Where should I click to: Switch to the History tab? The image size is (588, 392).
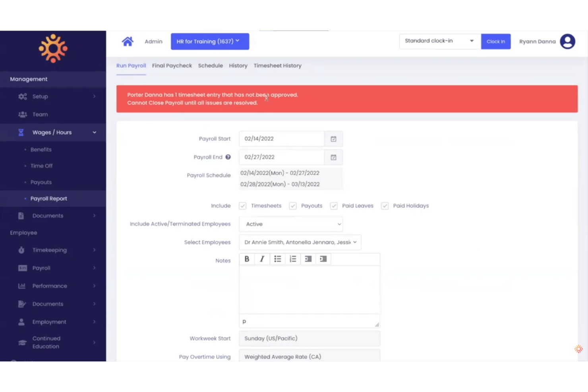(x=238, y=66)
